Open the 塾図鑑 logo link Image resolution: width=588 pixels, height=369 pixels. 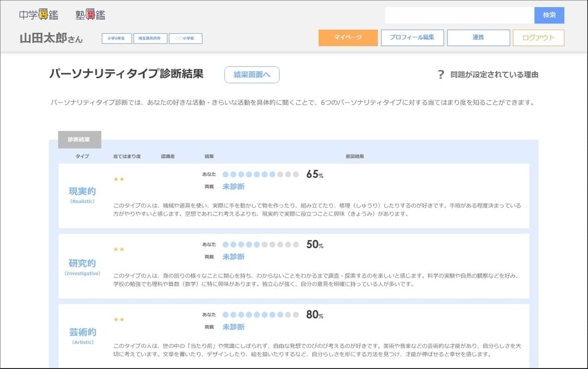point(90,15)
